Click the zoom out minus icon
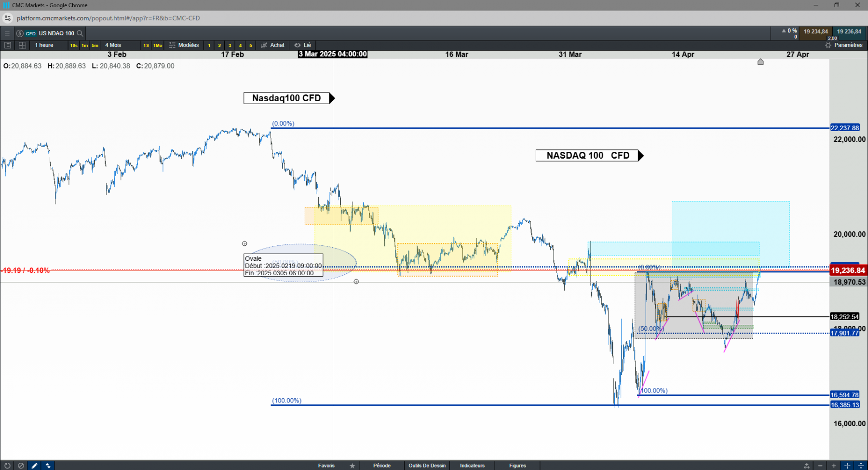The width and height of the screenshot is (868, 470). [x=820, y=466]
